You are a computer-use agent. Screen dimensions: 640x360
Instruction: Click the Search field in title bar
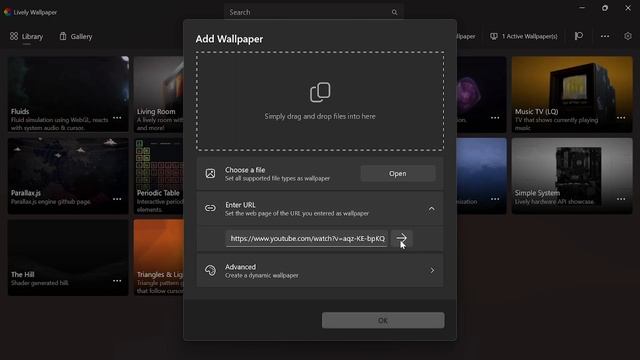pos(313,12)
